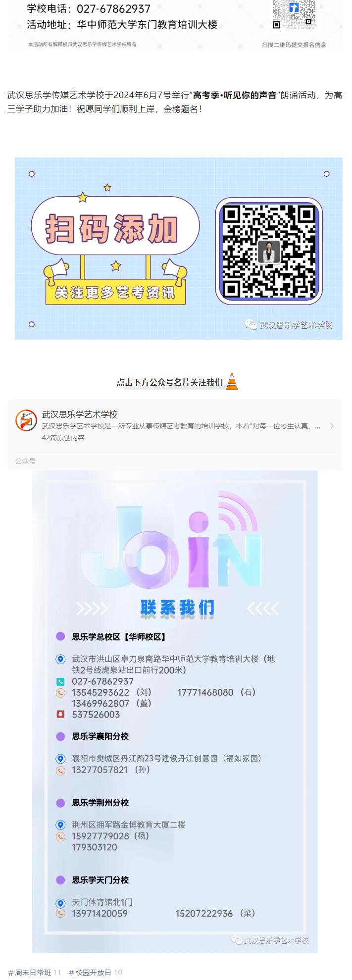Screen dimensions: 352x980
Task: Click the location pin for 天门体育馆北1门
Action: [60, 903]
